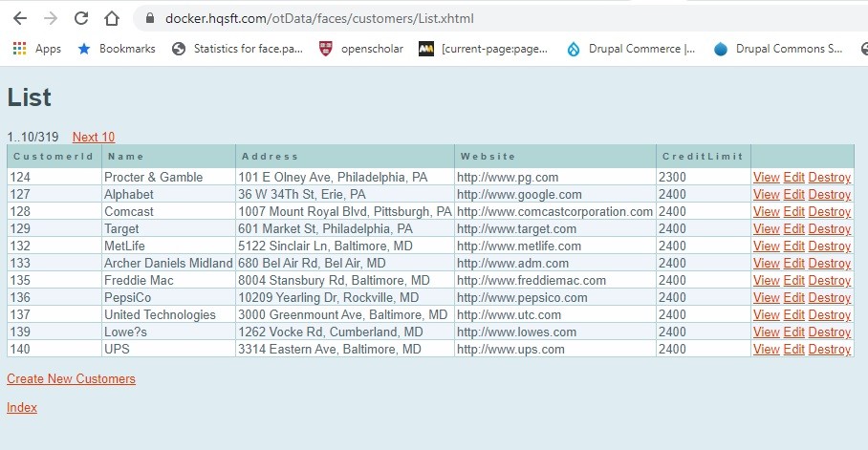The height and width of the screenshot is (450, 868).
Task: Open the Create New Customers link
Action: pos(71,378)
